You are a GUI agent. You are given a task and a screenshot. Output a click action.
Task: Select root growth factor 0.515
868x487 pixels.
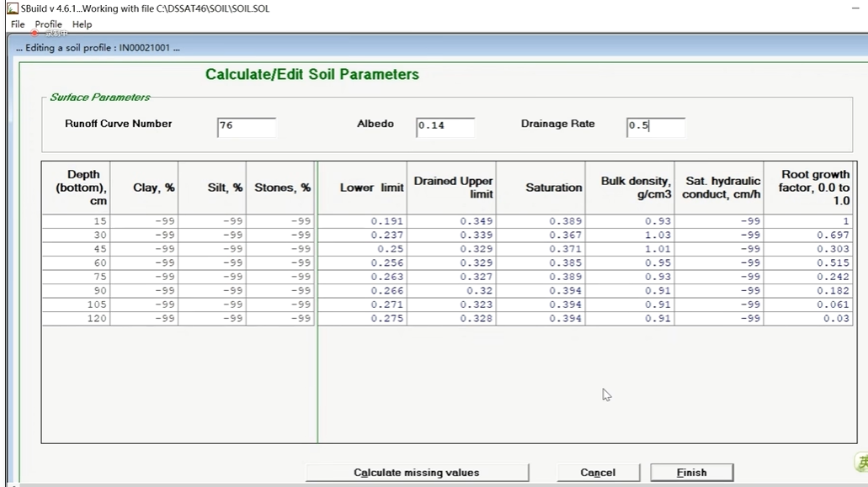point(808,262)
